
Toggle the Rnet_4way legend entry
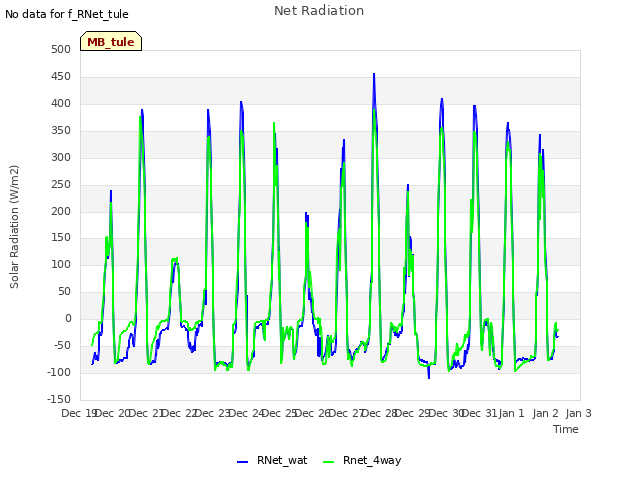click(362, 460)
